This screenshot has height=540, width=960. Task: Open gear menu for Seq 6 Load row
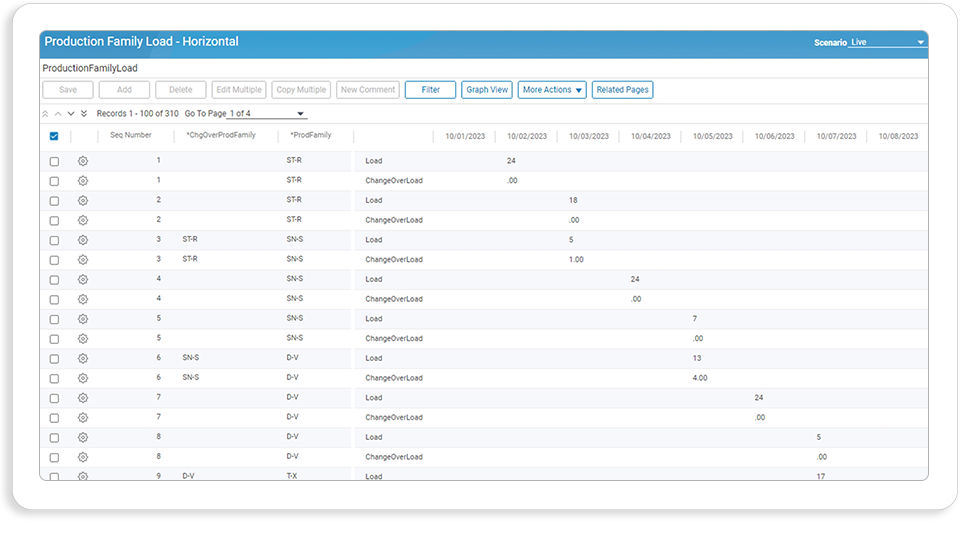[x=83, y=358]
